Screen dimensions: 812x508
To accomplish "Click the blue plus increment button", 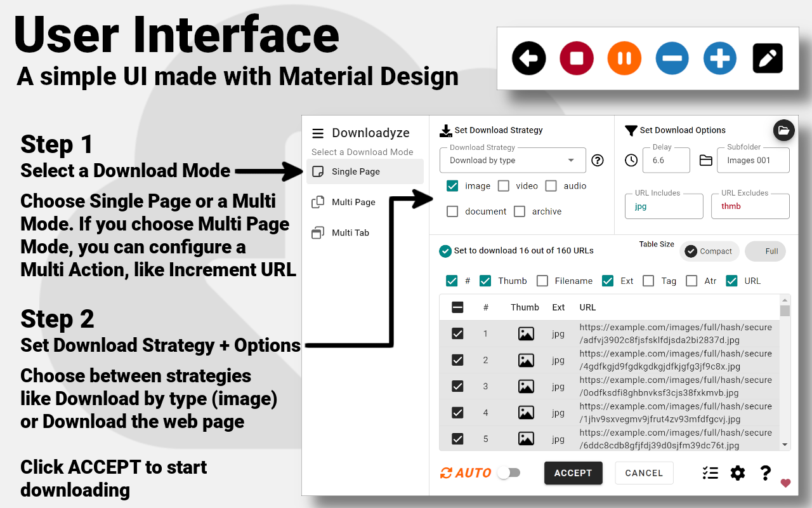I will [x=719, y=58].
